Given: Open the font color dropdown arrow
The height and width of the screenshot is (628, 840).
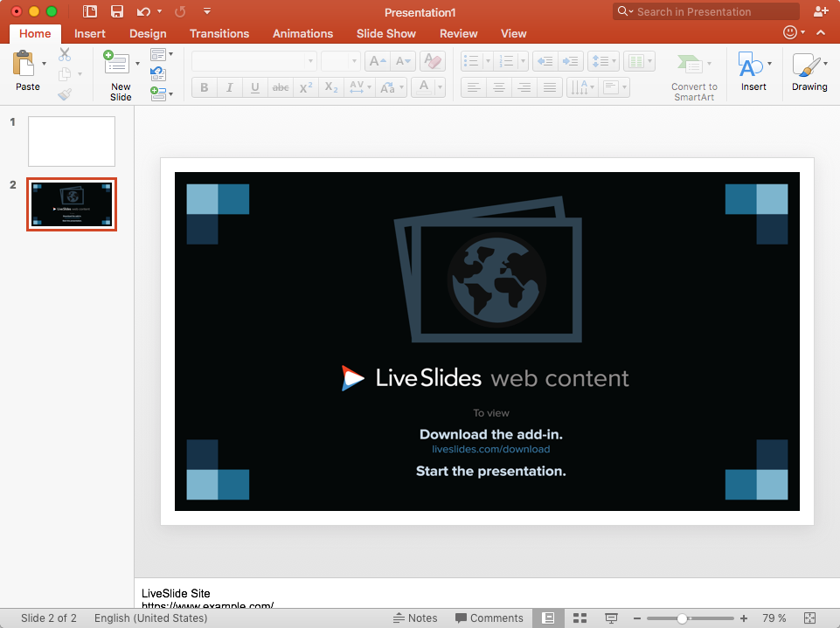Looking at the screenshot, I should pyautogui.click(x=440, y=87).
